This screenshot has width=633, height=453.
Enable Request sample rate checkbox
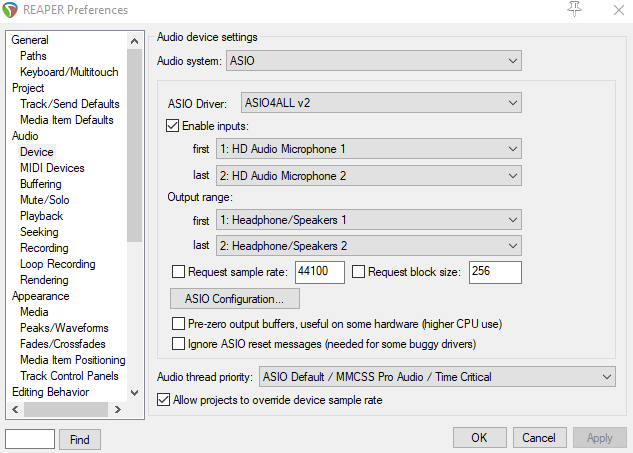point(178,272)
